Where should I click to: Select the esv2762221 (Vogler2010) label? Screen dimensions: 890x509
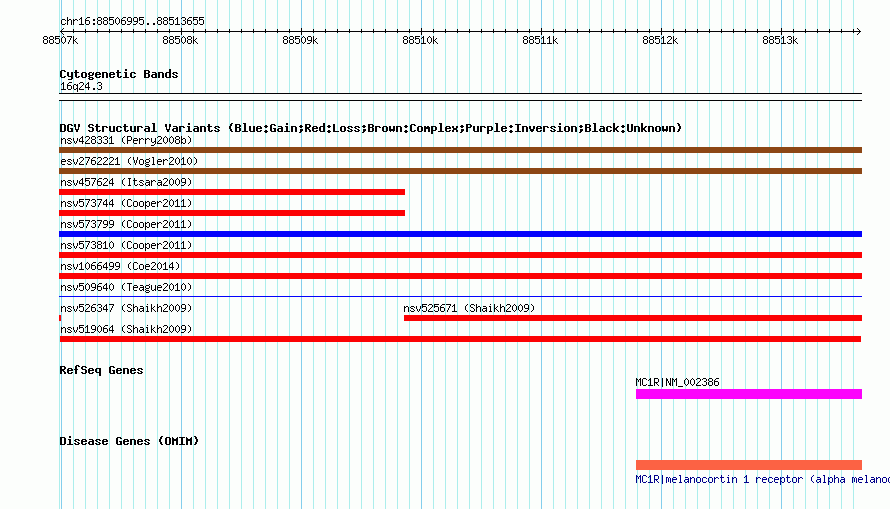click(129, 161)
